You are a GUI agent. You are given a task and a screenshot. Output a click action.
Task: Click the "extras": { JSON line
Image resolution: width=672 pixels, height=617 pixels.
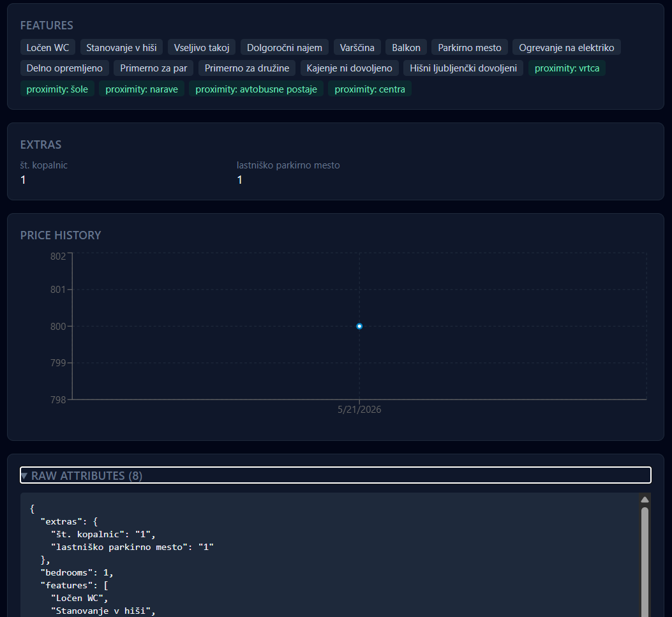pos(69,521)
